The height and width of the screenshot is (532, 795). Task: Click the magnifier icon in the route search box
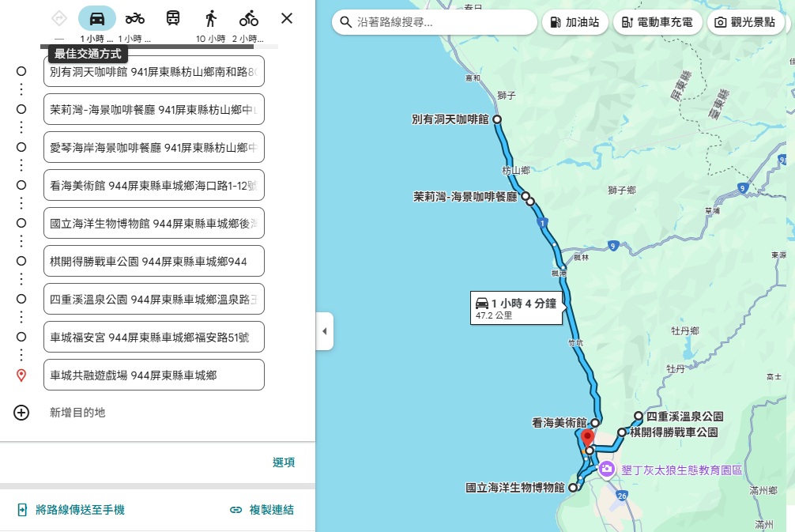coord(346,23)
